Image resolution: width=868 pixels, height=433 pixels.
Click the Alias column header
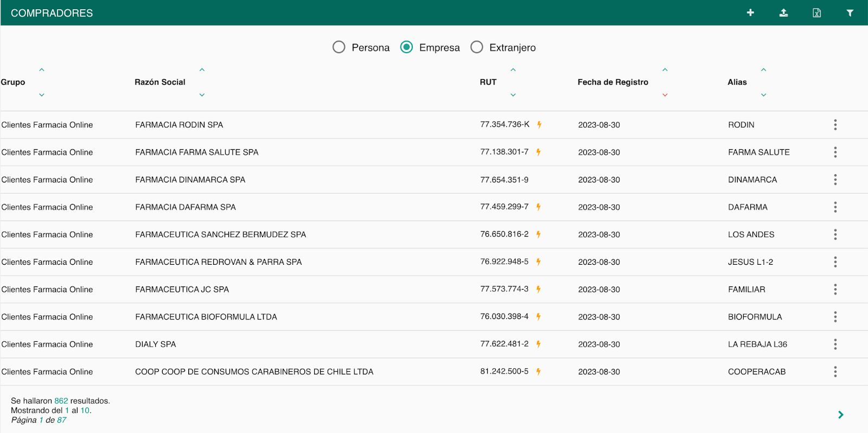[737, 82]
